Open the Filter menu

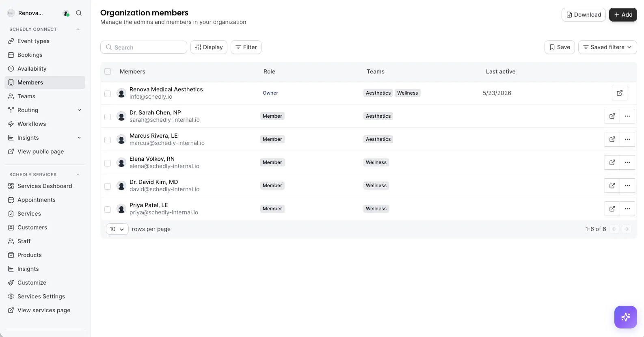246,47
